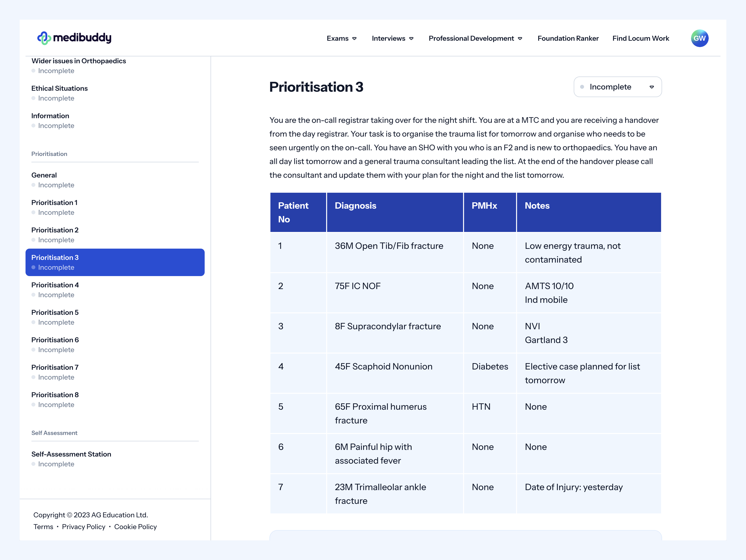Open Ethical Situations section
The width and height of the screenshot is (746, 560).
pos(115,93)
